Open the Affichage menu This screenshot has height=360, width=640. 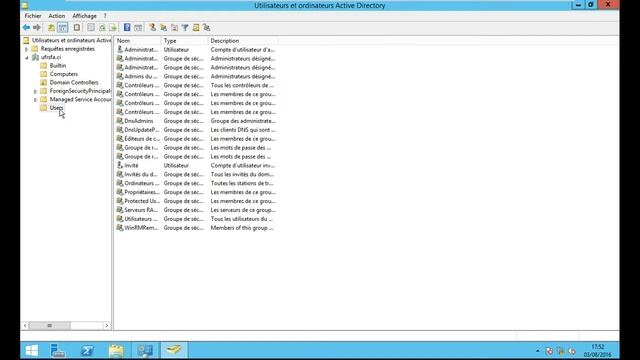pos(84,16)
